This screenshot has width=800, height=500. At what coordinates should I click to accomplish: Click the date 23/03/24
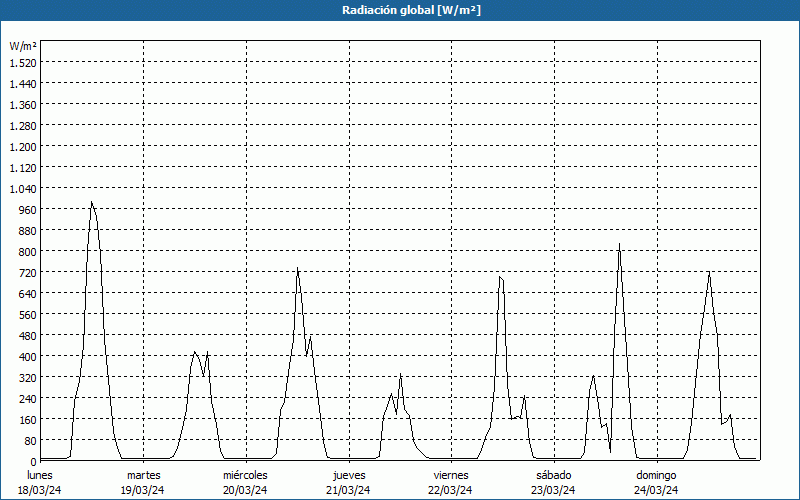553,490
